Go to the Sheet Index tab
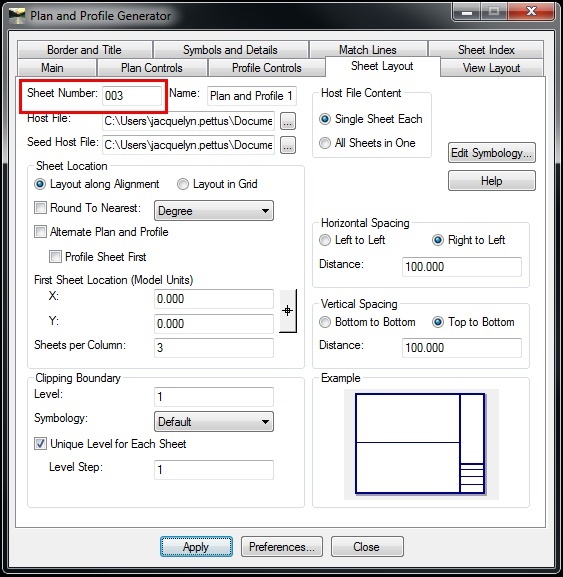Viewport: 563px width, 577px height. 486,50
